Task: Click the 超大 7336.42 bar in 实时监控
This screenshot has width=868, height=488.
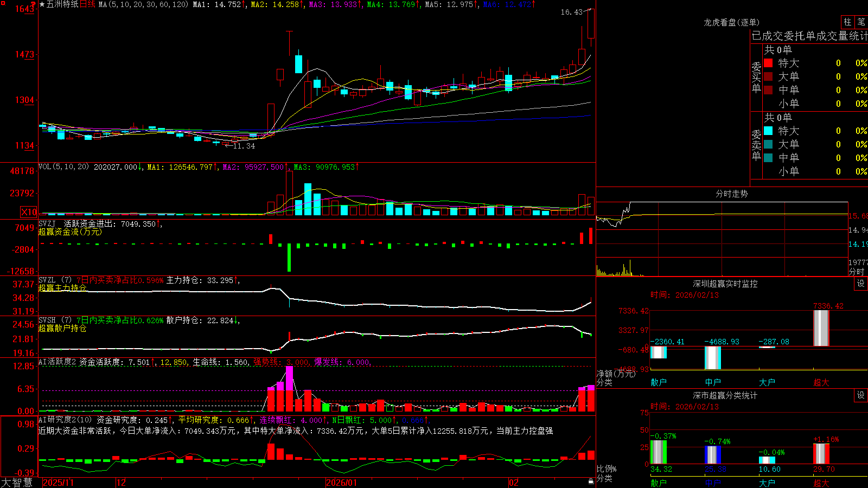Action: point(821,328)
